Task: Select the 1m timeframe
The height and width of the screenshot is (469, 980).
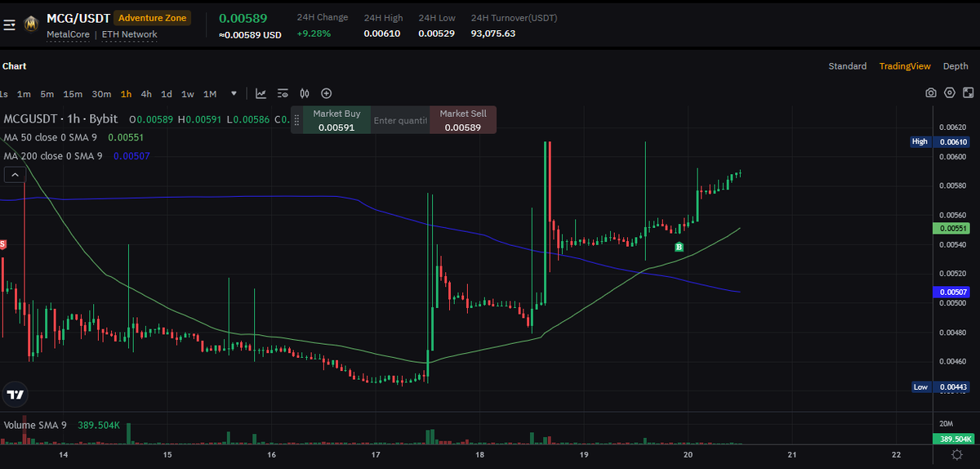Action: coord(24,94)
